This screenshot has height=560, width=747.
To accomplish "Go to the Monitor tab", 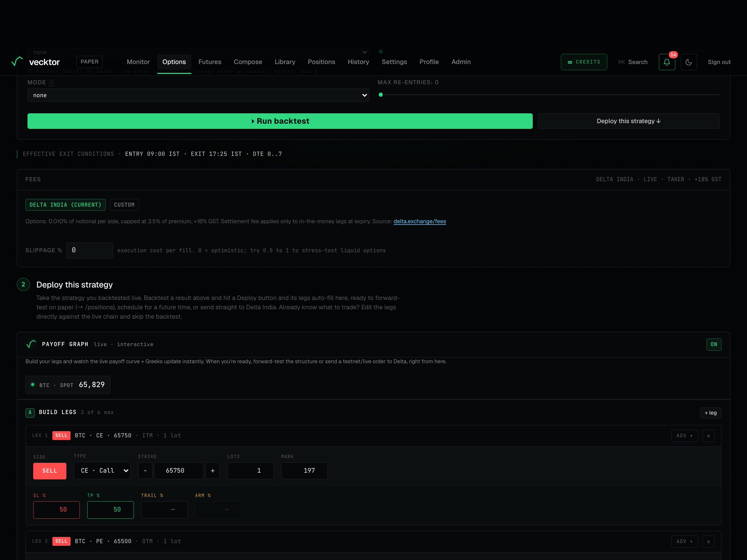I will click(138, 62).
